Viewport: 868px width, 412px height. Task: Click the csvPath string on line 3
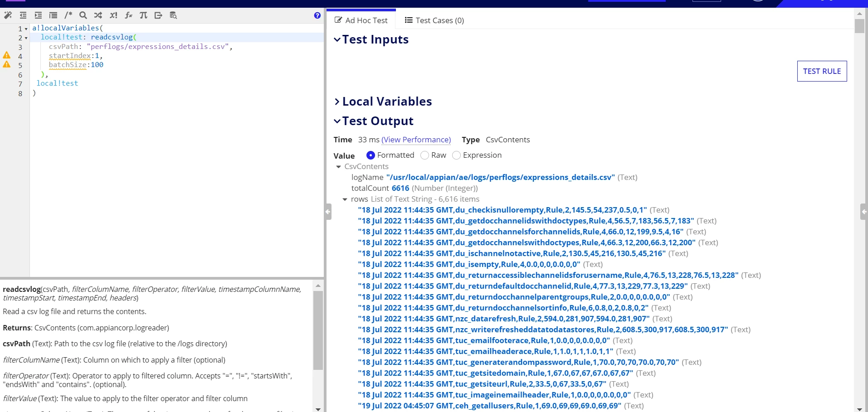click(x=158, y=47)
